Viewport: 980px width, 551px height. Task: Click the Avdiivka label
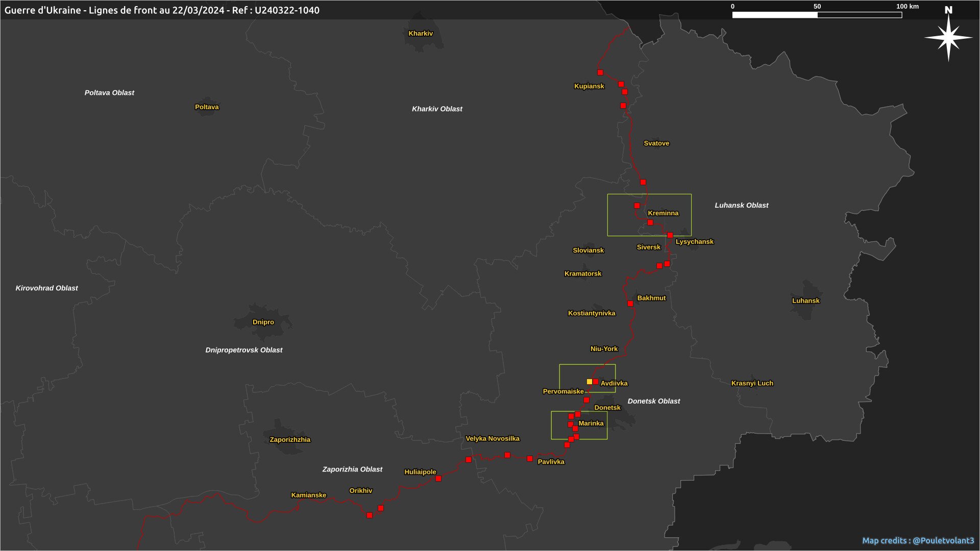tap(614, 384)
